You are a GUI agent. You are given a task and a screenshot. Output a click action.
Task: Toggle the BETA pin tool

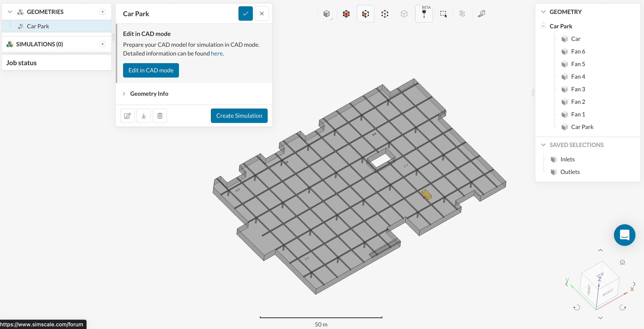coord(424,14)
